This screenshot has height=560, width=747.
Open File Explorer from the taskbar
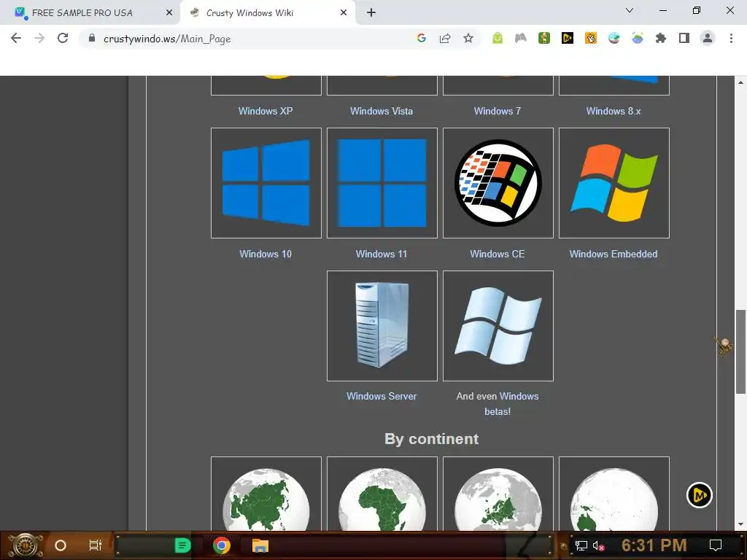click(x=260, y=545)
